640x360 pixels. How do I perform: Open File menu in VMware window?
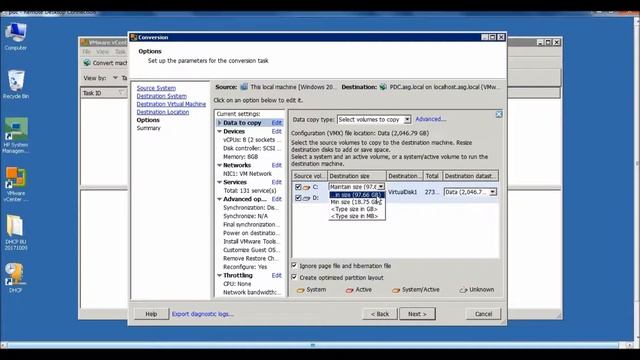coord(86,52)
